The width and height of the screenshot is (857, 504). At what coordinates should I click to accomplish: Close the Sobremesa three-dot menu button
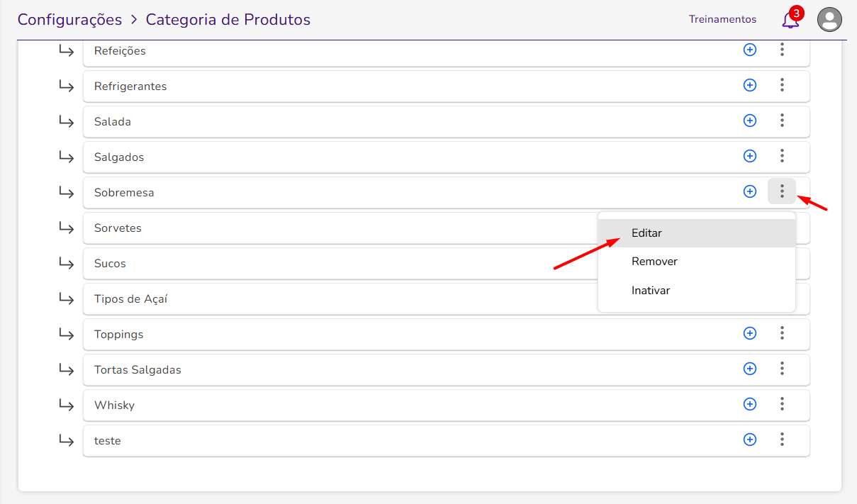pyautogui.click(x=782, y=191)
